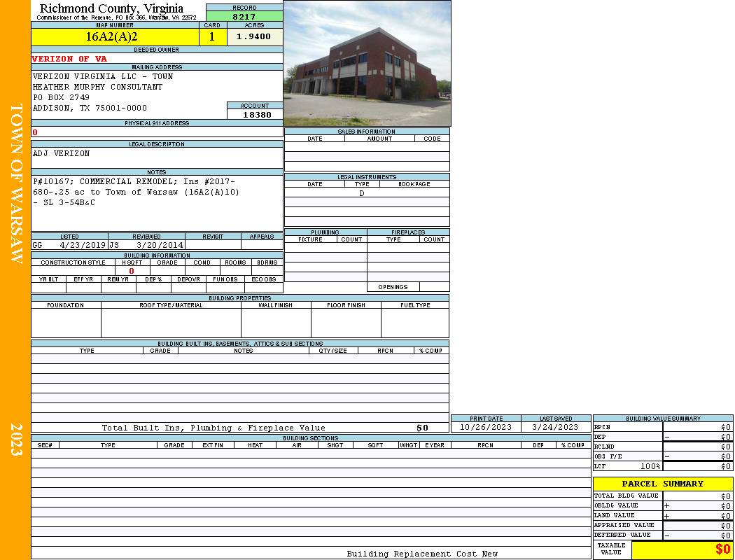Click the physical 911 address field

157,132
